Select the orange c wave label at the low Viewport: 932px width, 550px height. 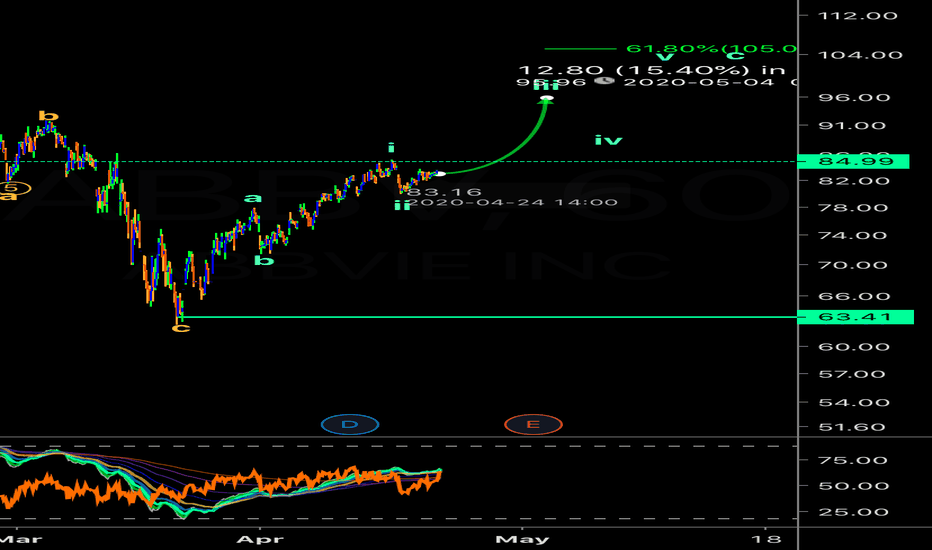click(x=181, y=328)
